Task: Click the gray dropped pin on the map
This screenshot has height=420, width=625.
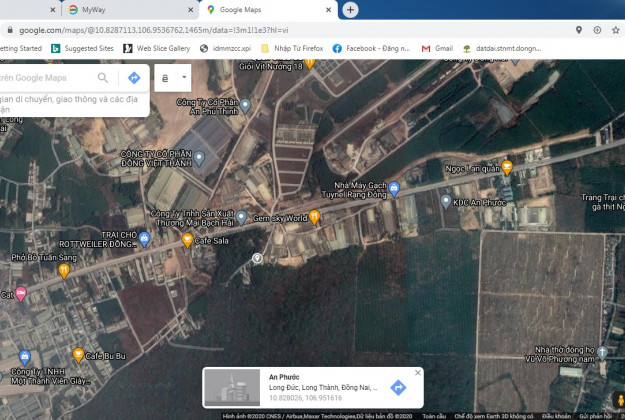Action: point(257,259)
